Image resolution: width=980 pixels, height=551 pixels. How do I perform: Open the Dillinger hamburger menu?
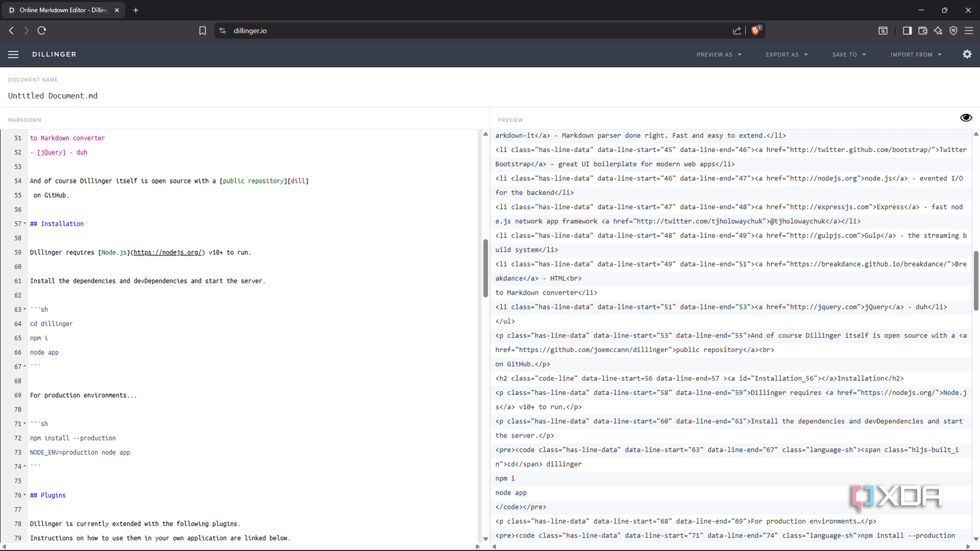tap(13, 54)
